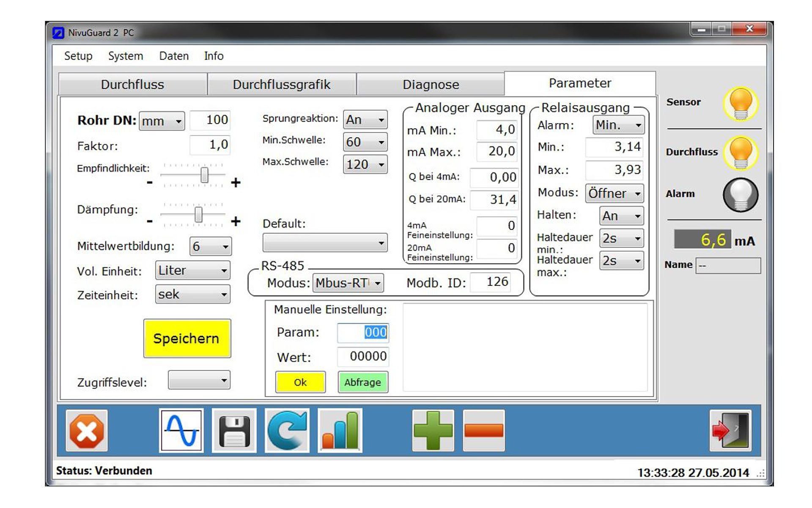Screen dimensions: 812x508
Task: Click the orange minus icon
Action: click(x=484, y=431)
